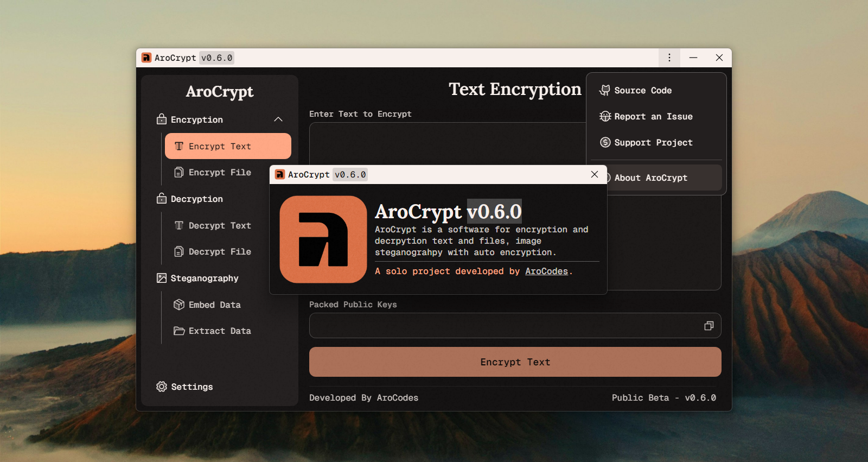Click the Report an Issue bug icon
This screenshot has width=868, height=462.
point(605,116)
